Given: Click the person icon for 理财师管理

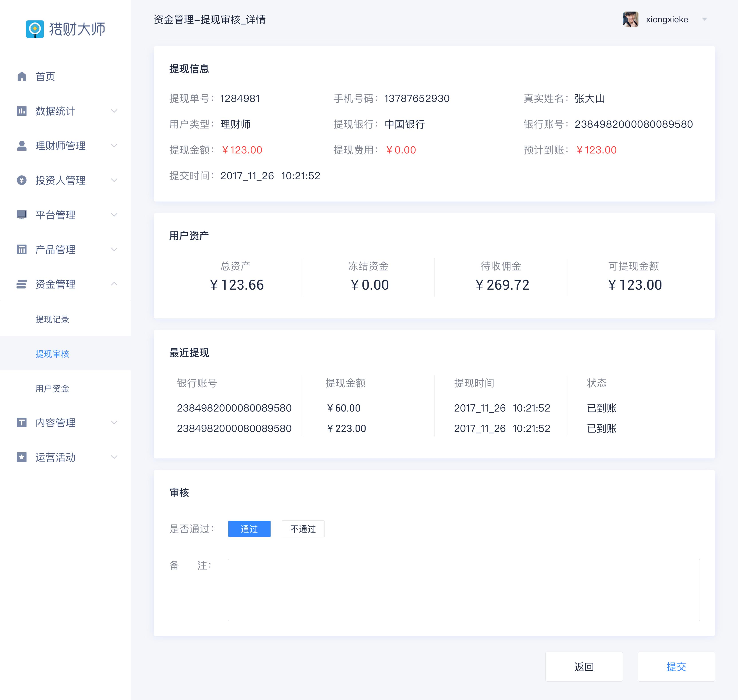Looking at the screenshot, I should (22, 145).
